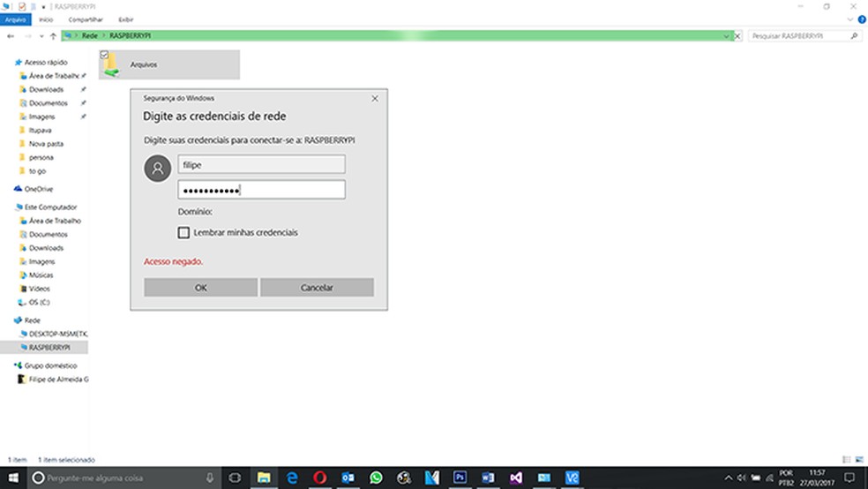
Task: Select Filipe de Almeida homegroup user
Action: click(58, 380)
